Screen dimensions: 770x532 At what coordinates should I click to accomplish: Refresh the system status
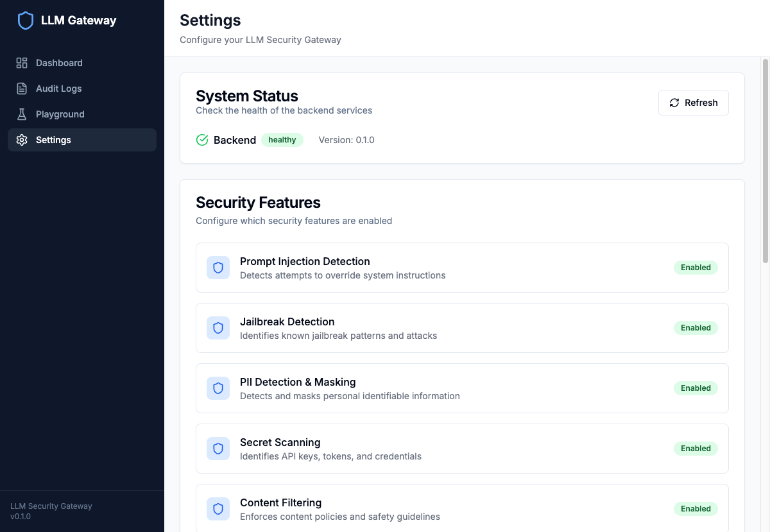(694, 103)
